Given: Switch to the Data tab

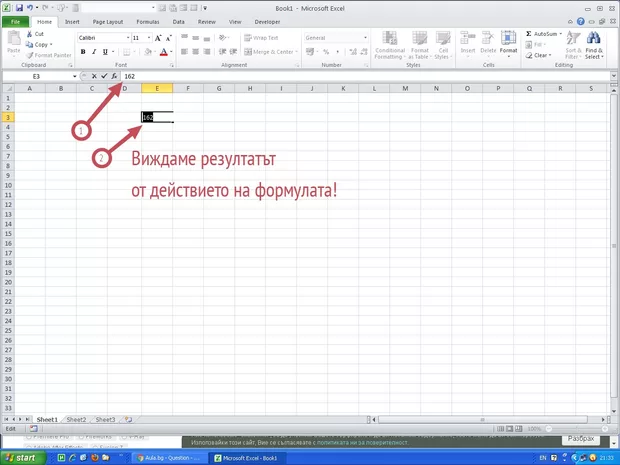Looking at the screenshot, I should tap(178, 22).
